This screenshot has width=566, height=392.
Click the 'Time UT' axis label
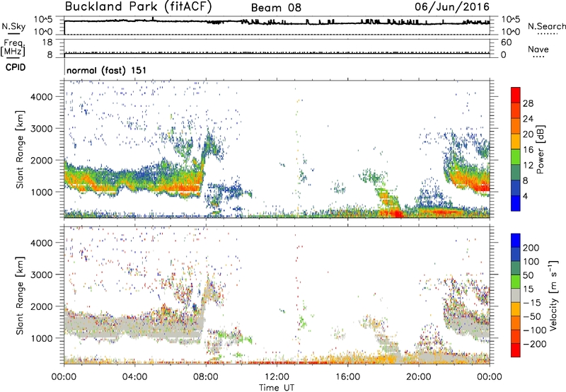coord(277,388)
